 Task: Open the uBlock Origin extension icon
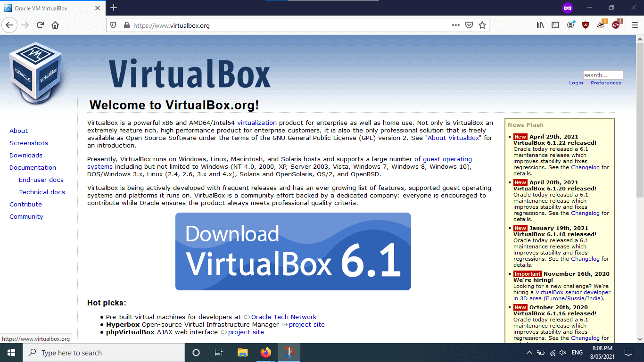pyautogui.click(x=586, y=25)
